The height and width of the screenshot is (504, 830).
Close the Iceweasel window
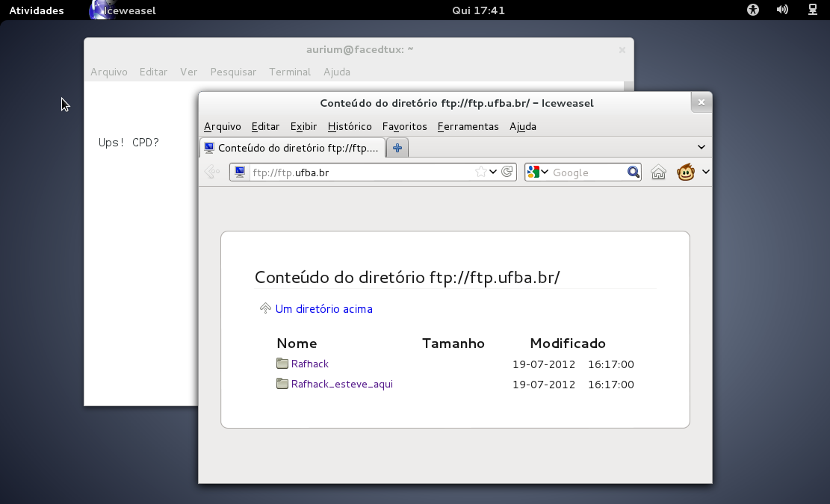(702, 102)
